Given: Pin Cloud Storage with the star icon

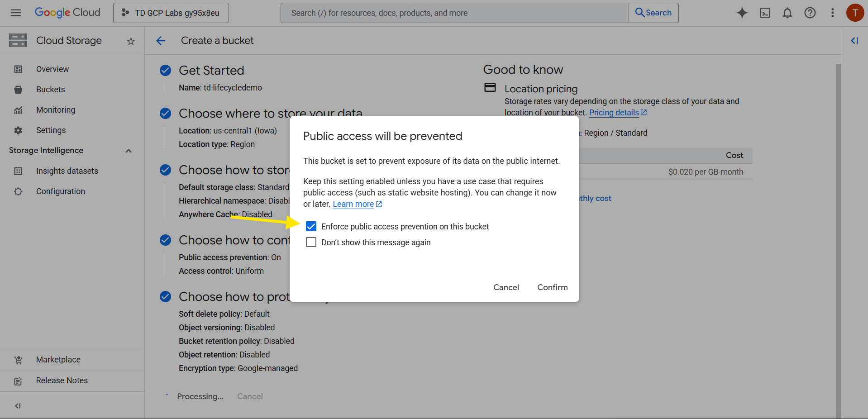Looking at the screenshot, I should (x=131, y=41).
